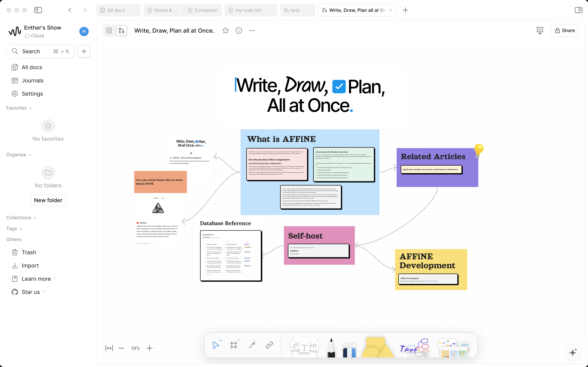The image size is (588, 367).
Task: Click the Share button
Action: pyautogui.click(x=564, y=31)
